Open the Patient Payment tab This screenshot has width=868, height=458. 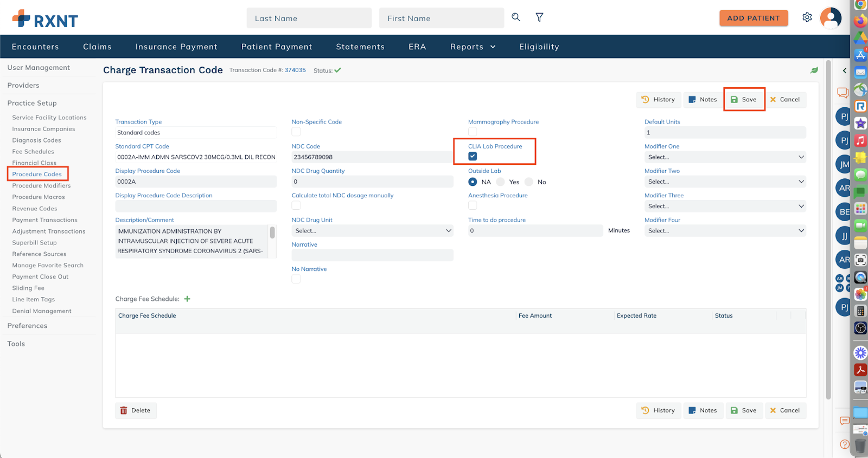277,47
